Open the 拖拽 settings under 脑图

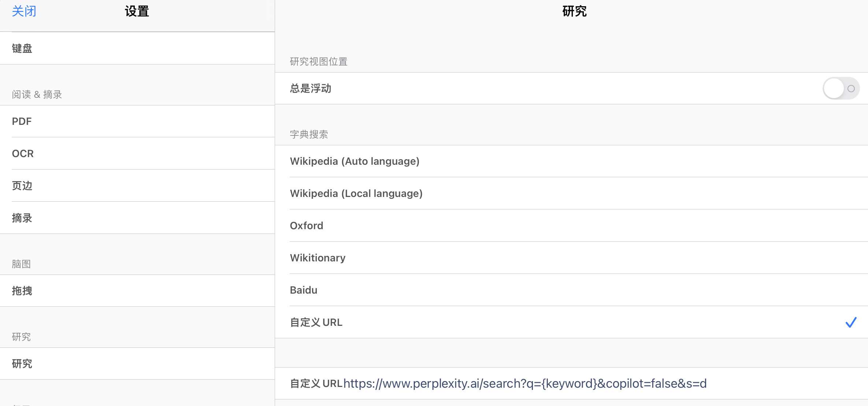[x=137, y=291]
